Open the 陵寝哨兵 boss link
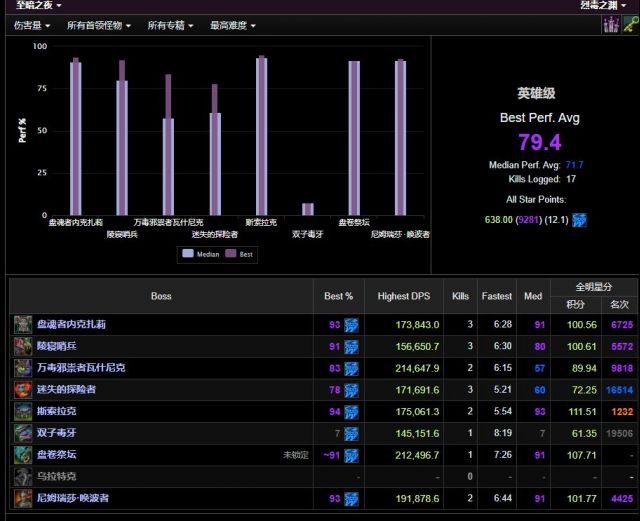 point(57,346)
